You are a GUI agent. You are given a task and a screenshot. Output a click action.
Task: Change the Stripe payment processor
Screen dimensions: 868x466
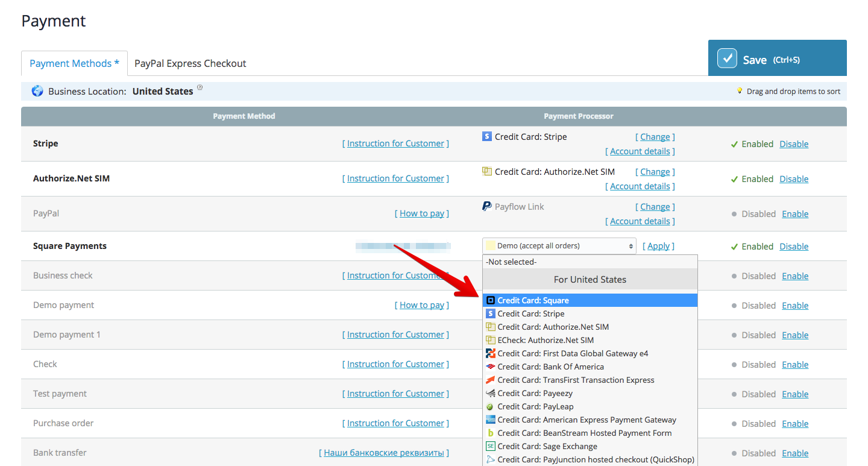pos(655,137)
